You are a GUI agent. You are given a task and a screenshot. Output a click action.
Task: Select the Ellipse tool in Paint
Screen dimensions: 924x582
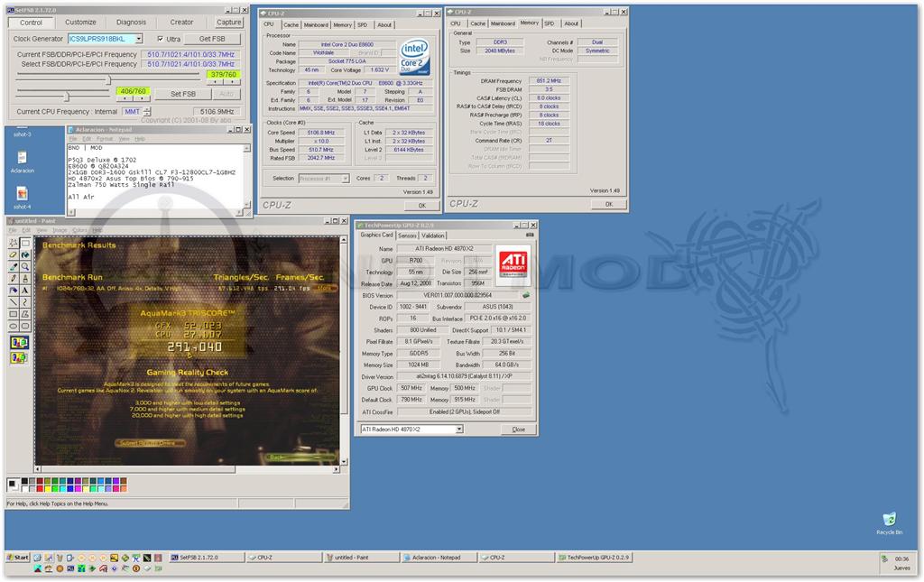(x=13, y=326)
